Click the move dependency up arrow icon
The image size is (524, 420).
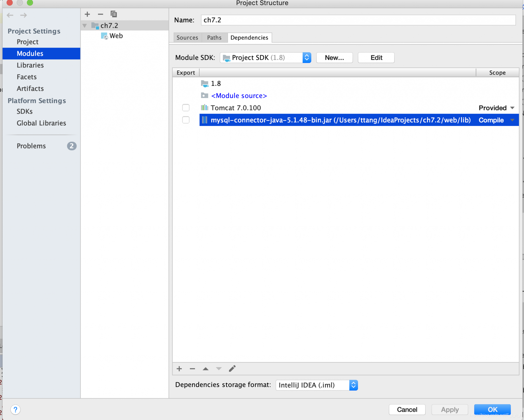click(x=206, y=369)
